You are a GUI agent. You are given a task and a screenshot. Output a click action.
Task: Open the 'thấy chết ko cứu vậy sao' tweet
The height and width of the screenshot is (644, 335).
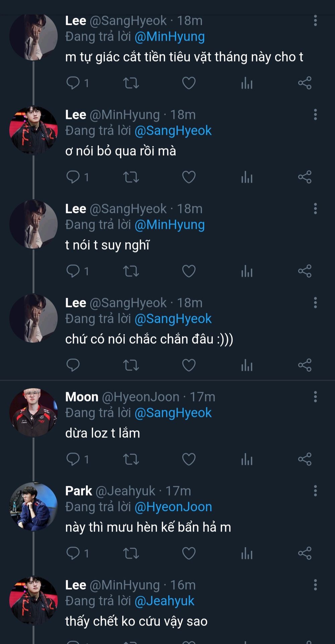click(136, 622)
